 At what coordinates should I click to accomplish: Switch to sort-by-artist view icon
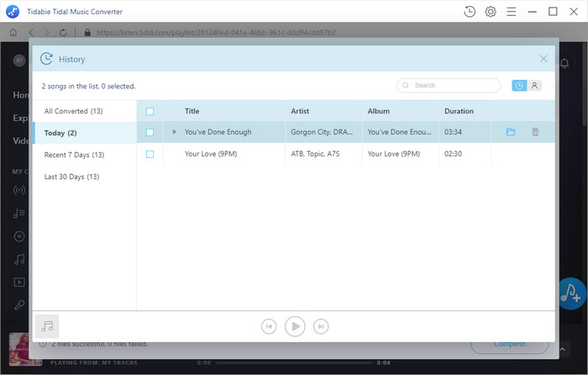pos(534,86)
